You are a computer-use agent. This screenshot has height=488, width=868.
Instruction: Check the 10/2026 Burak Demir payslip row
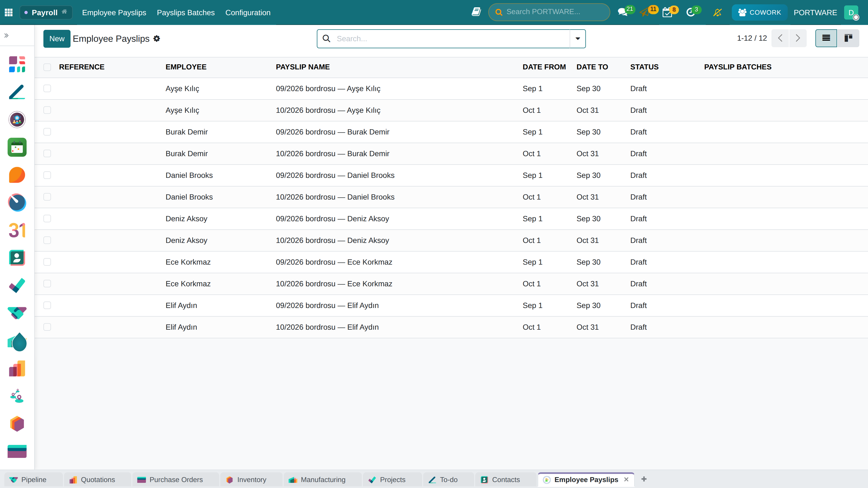(47, 153)
